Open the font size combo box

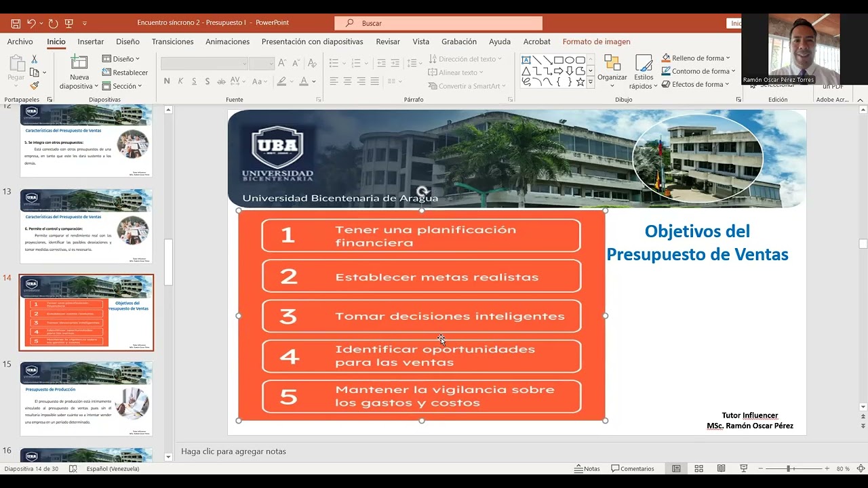pos(261,63)
